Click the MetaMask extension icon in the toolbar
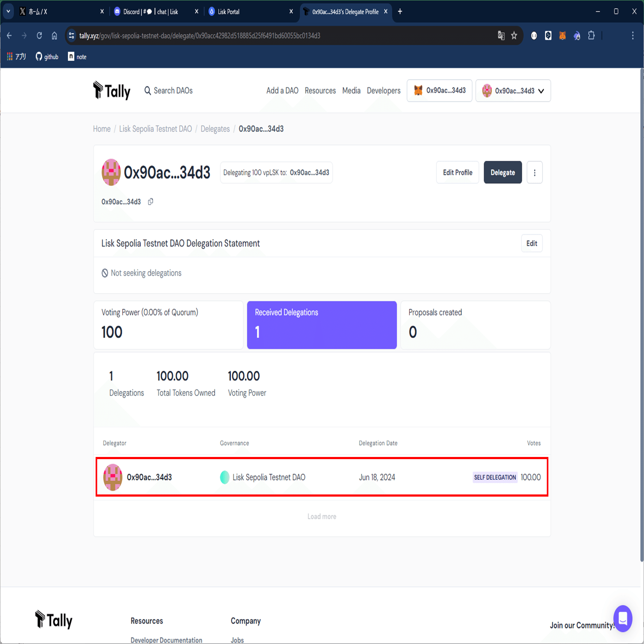Screen dimensions: 644x644 click(x=562, y=36)
